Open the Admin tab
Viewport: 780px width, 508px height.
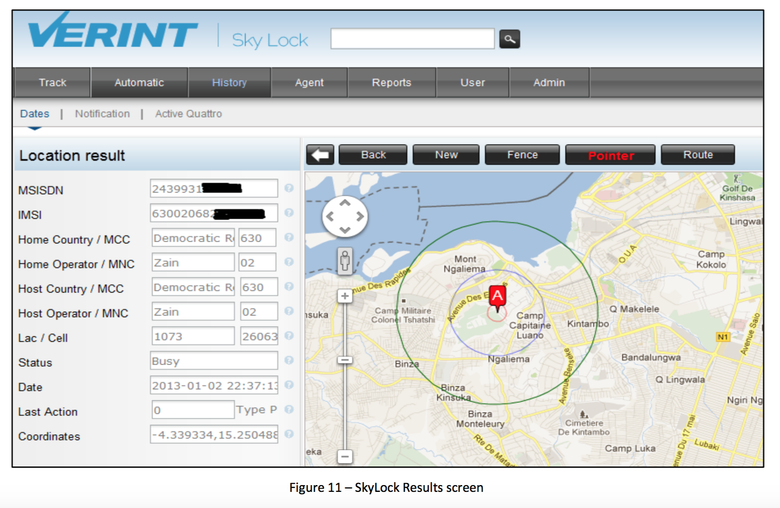click(549, 83)
